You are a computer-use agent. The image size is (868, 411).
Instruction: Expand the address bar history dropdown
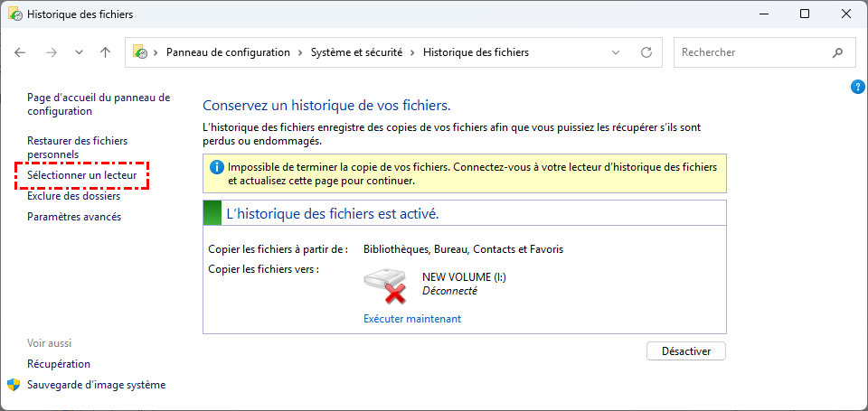coord(616,52)
